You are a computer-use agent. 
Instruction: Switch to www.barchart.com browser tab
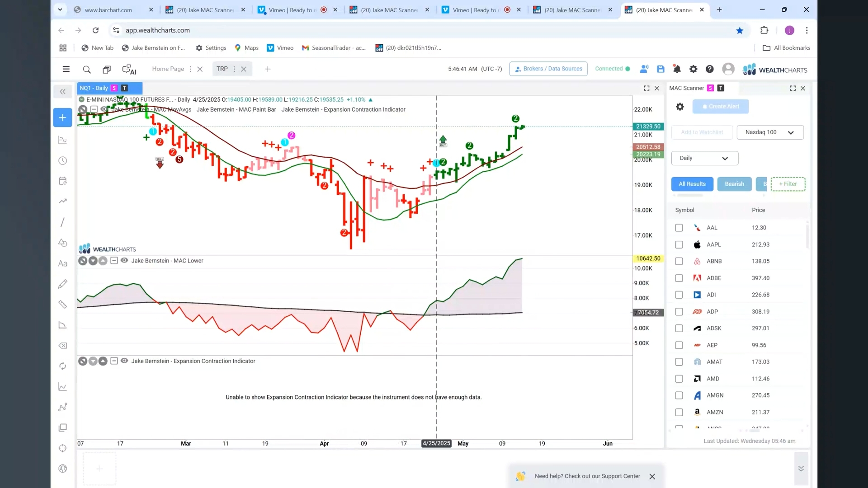108,10
